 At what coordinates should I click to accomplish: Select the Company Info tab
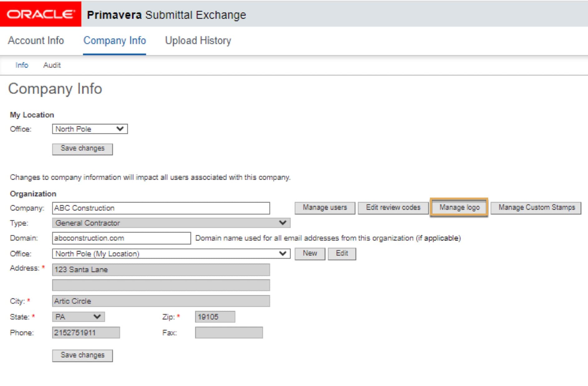115,41
